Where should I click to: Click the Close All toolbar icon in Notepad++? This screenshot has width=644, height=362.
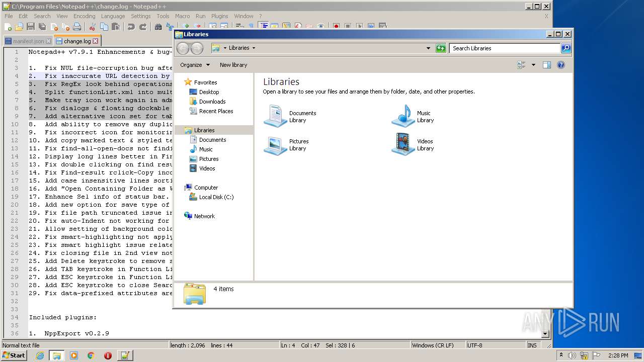click(x=65, y=27)
